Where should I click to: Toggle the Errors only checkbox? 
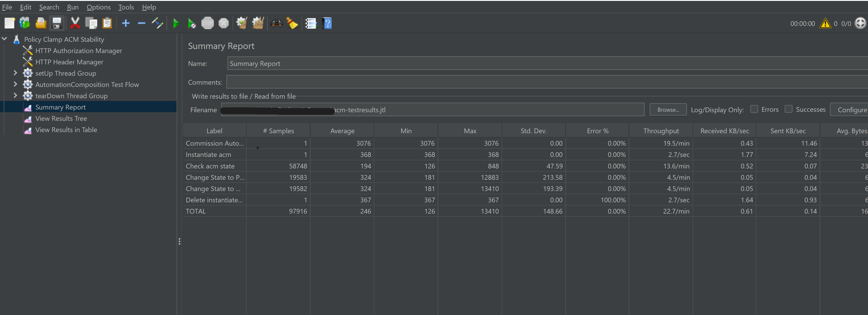pos(754,109)
